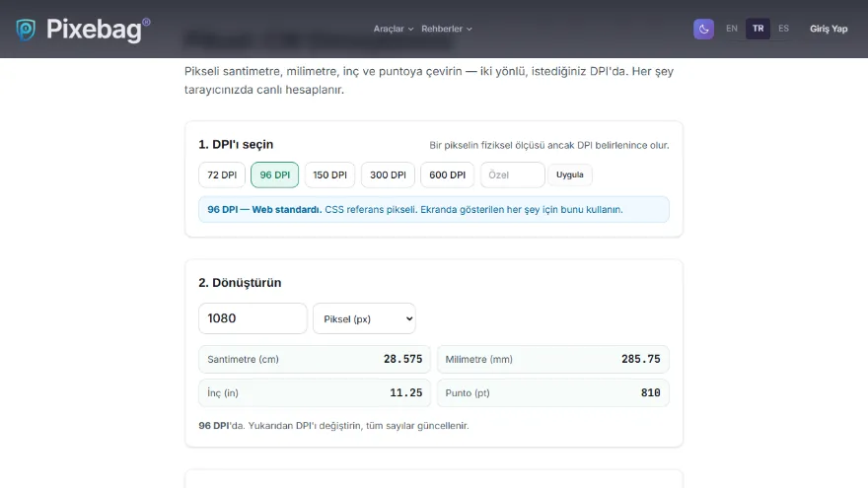Expand the Rehberler menu chevron

pos(469,29)
